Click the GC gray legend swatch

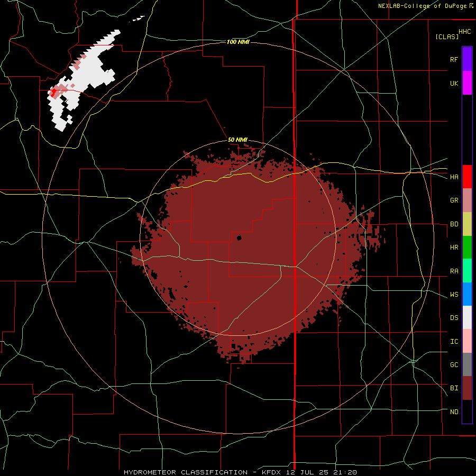point(467,364)
